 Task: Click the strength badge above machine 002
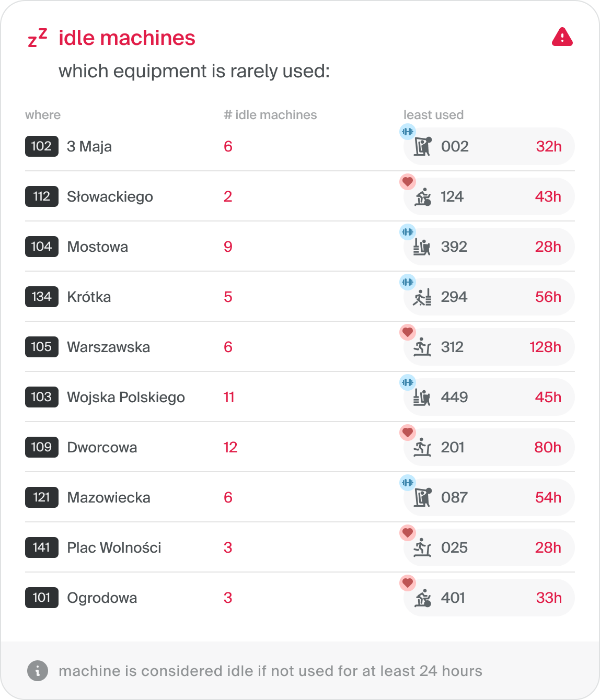coord(408,132)
